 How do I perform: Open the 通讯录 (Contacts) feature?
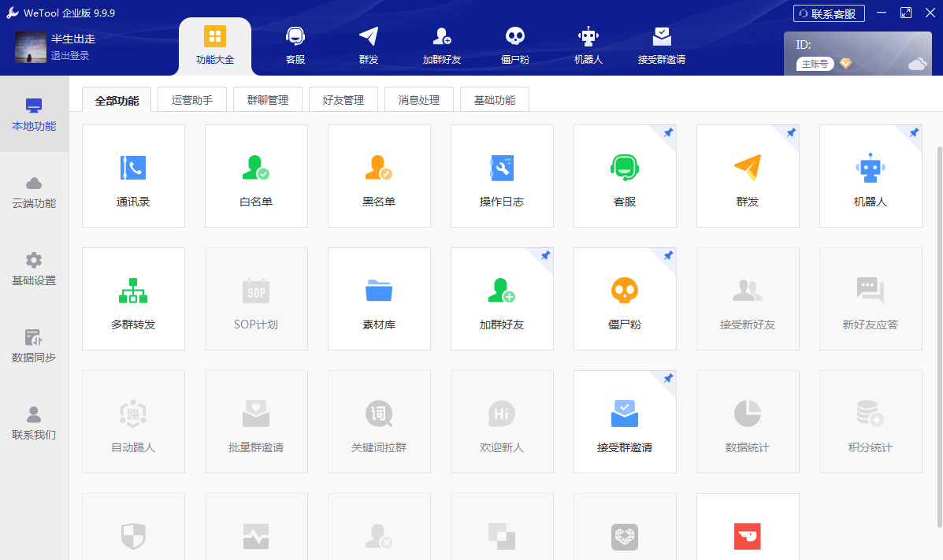[133, 176]
